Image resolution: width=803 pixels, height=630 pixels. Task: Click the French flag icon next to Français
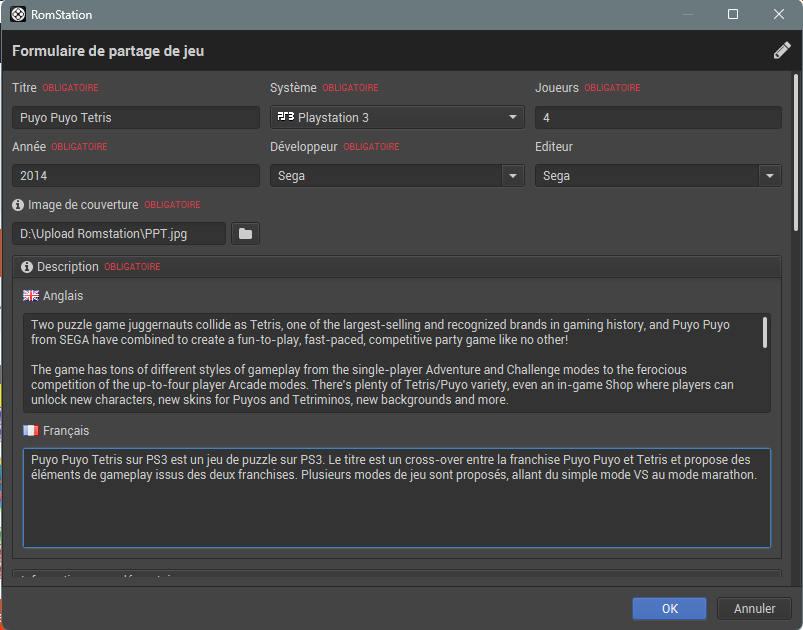(x=31, y=431)
